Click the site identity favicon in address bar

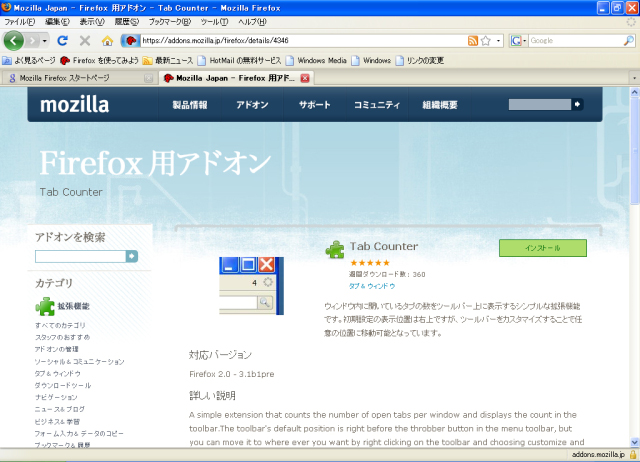pyautogui.click(x=131, y=40)
